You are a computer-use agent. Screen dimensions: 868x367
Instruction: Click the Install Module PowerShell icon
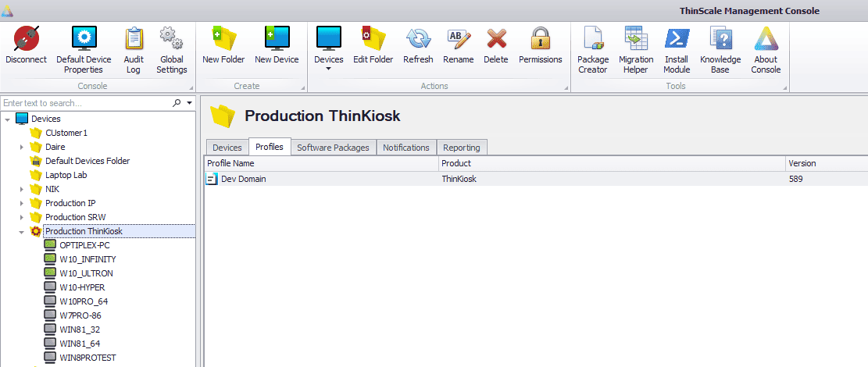pyautogui.click(x=677, y=39)
